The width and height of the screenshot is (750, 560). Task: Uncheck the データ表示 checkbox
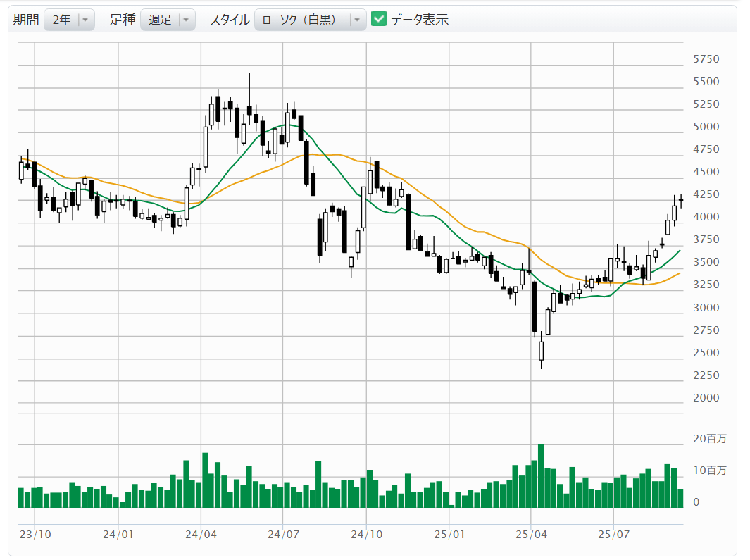click(x=379, y=20)
